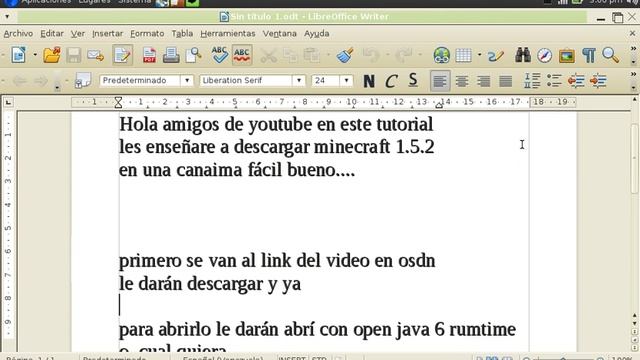Expand the New document dropdown arrow

pyautogui.click(x=35, y=55)
